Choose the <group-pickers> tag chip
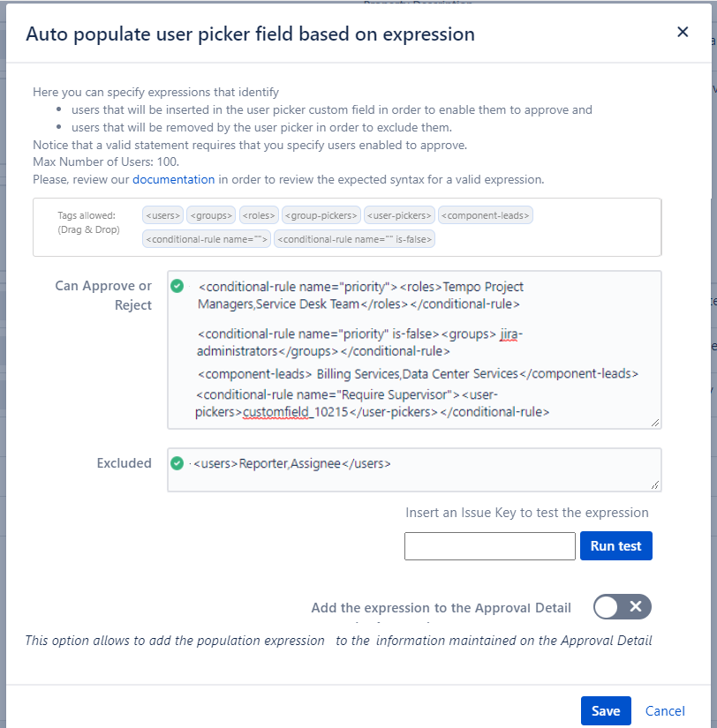Image resolution: width=717 pixels, height=728 pixels. (323, 214)
